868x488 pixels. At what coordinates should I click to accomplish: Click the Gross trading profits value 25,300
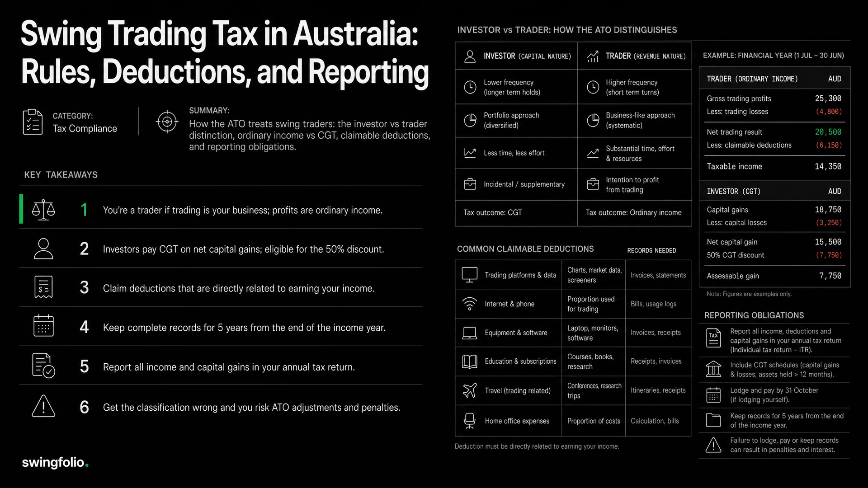point(828,99)
